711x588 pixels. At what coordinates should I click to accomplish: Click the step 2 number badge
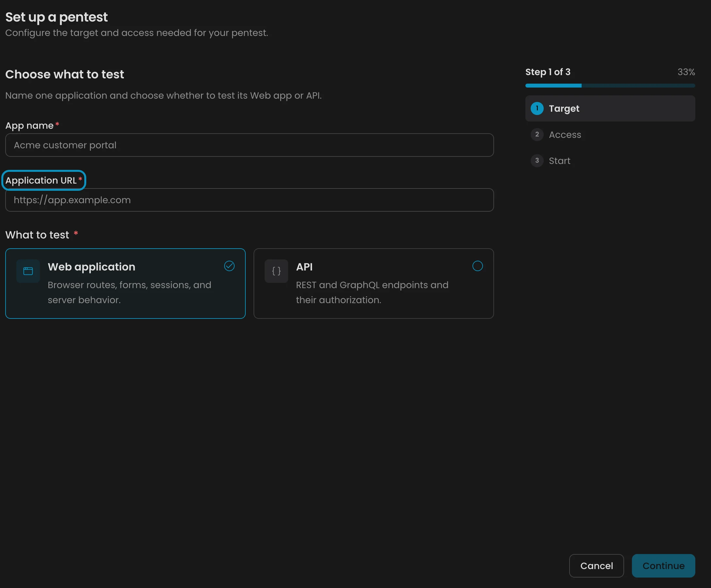[x=537, y=134]
